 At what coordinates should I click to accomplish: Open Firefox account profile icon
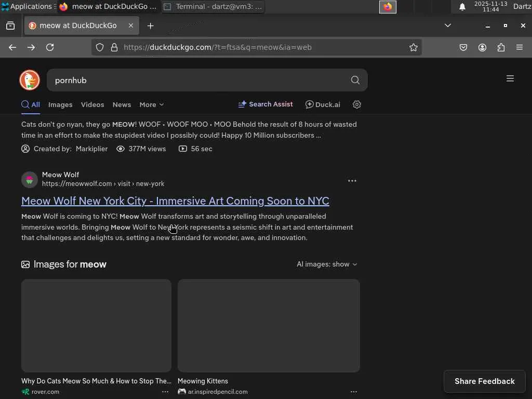482,47
